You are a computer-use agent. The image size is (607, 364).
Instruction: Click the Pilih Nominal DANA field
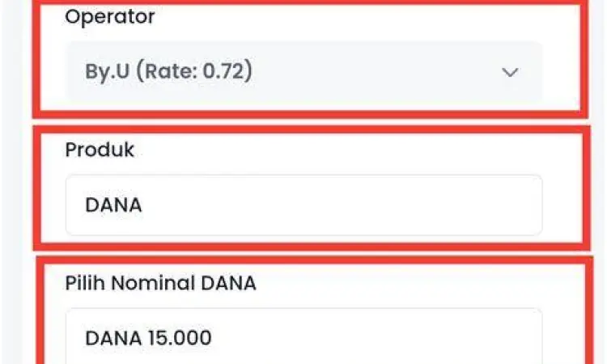tap(303, 336)
